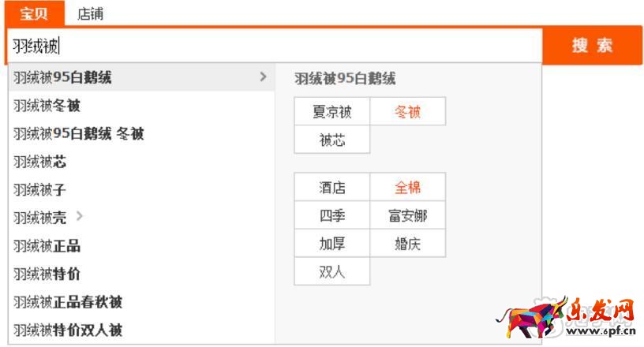
Task: Switch to the 宝贝 tab
Action: tap(33, 13)
